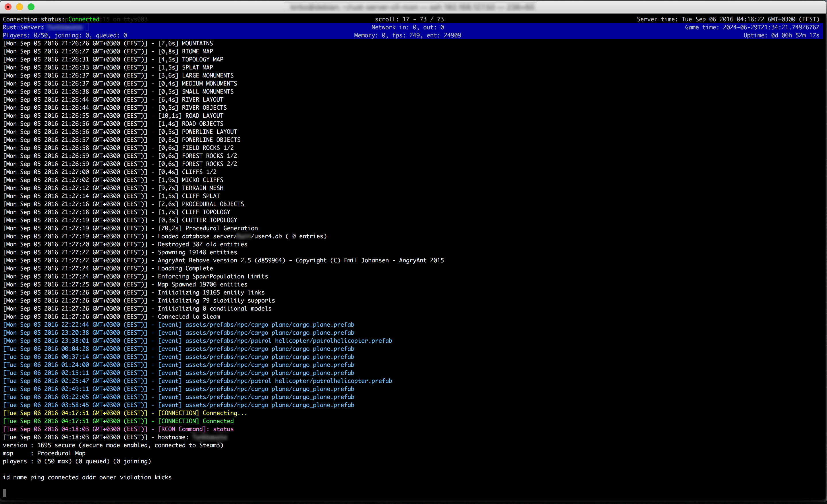Click the Network in/out stats
The height and width of the screenshot is (504, 827).
407,27
